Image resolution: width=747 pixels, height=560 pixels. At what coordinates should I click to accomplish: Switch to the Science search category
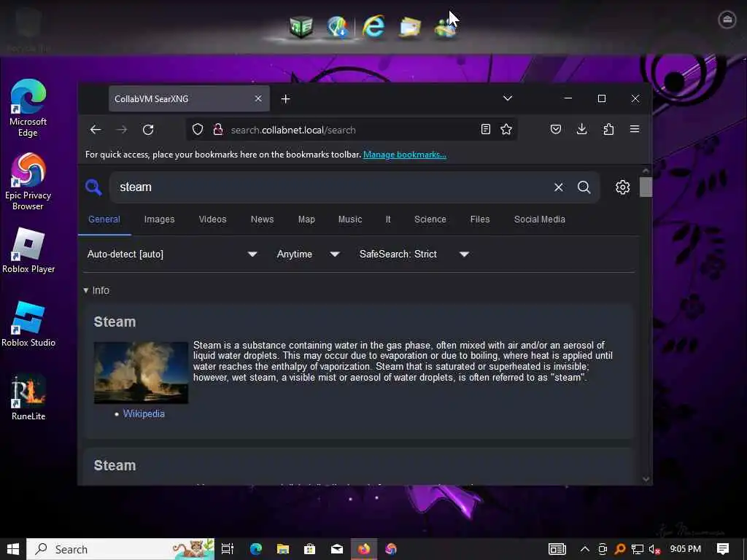tap(430, 219)
